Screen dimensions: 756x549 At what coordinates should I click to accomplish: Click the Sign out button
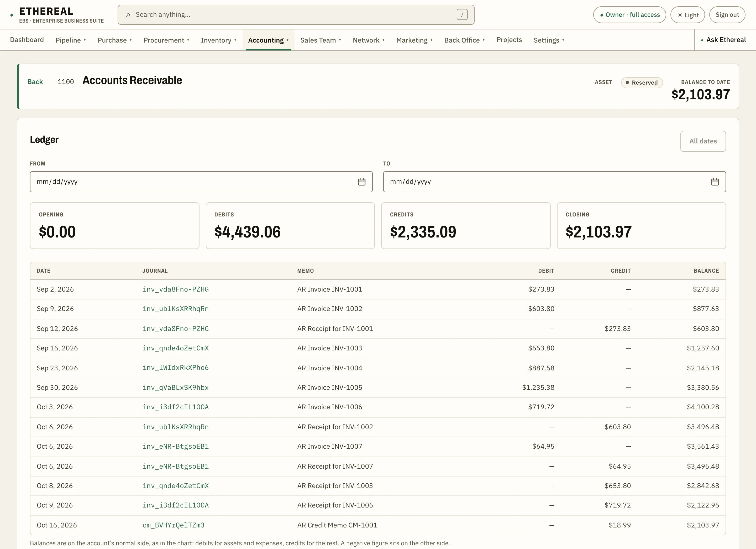coord(727,15)
